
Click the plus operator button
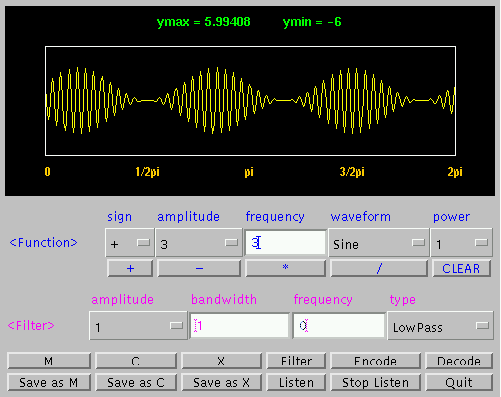click(130, 268)
